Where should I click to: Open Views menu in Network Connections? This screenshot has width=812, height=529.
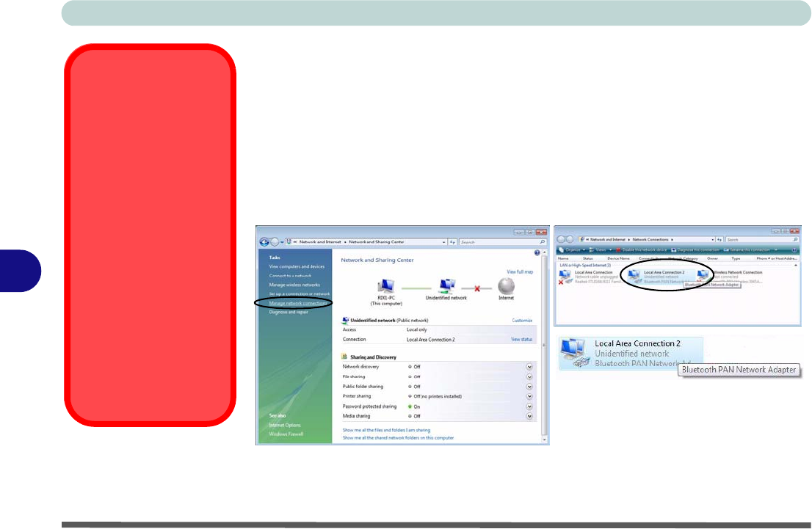tap(601, 250)
